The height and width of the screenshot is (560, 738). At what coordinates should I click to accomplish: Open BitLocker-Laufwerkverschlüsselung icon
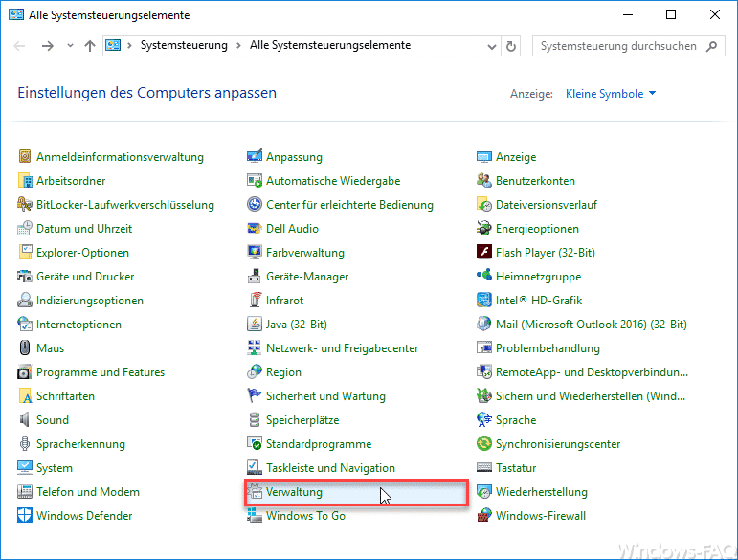coord(25,204)
